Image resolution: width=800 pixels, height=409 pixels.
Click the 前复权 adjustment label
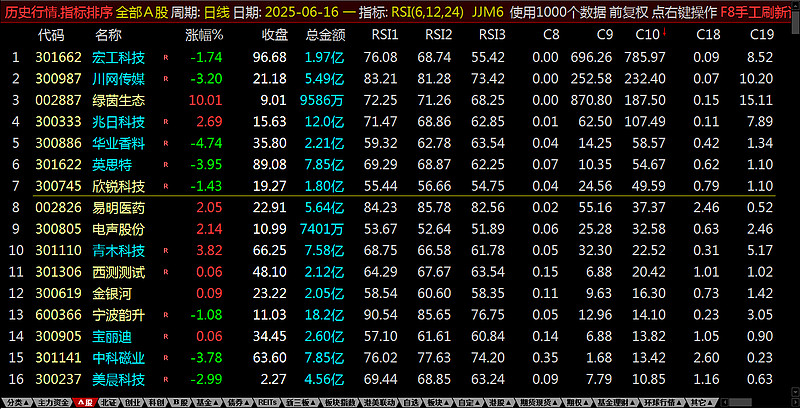[631, 11]
